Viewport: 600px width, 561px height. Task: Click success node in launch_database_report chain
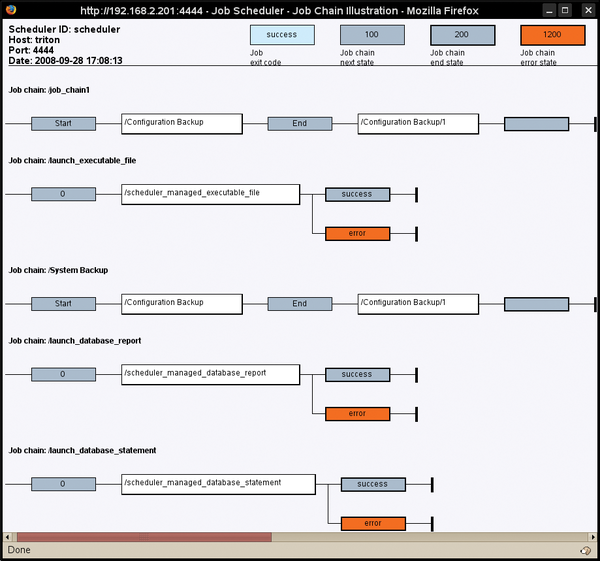[358, 375]
